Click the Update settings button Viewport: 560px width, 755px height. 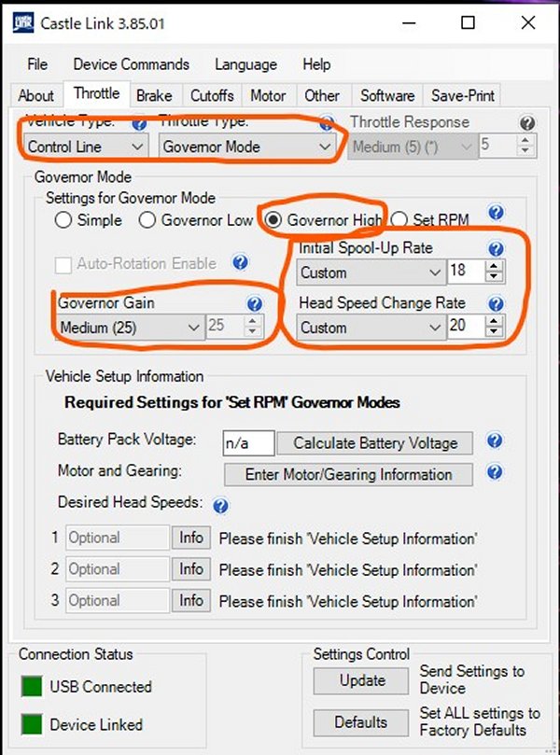[x=362, y=680]
